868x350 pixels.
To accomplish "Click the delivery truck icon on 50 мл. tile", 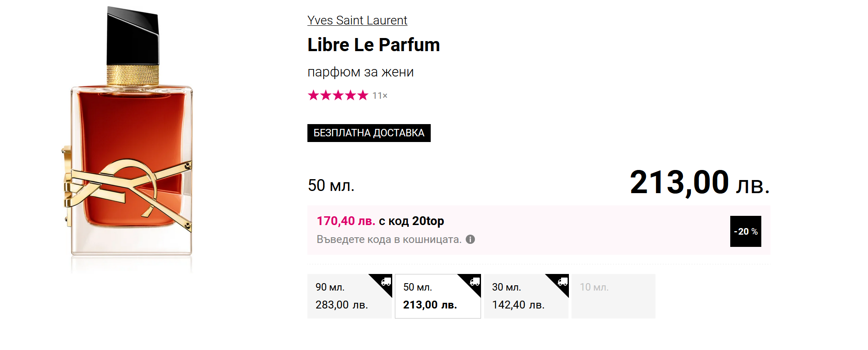I will click(x=474, y=282).
